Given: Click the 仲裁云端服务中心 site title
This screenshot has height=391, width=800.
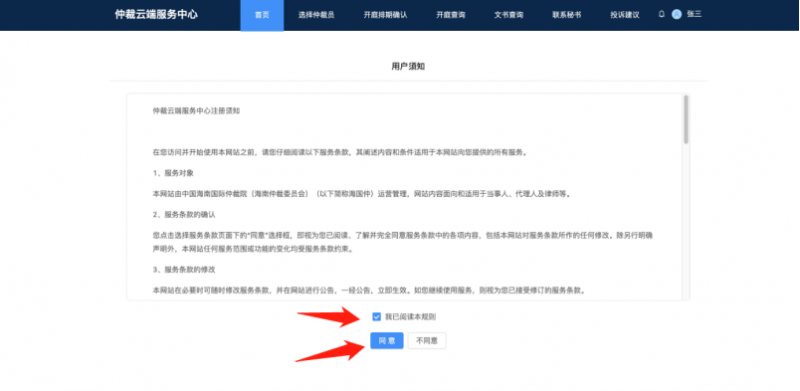Looking at the screenshot, I should click(156, 15).
